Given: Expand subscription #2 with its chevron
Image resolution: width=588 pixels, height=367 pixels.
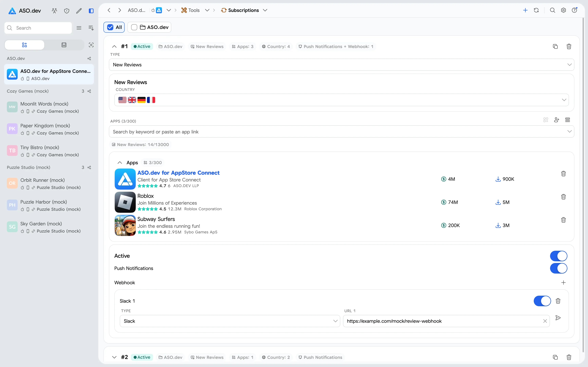Looking at the screenshot, I should 114,357.
